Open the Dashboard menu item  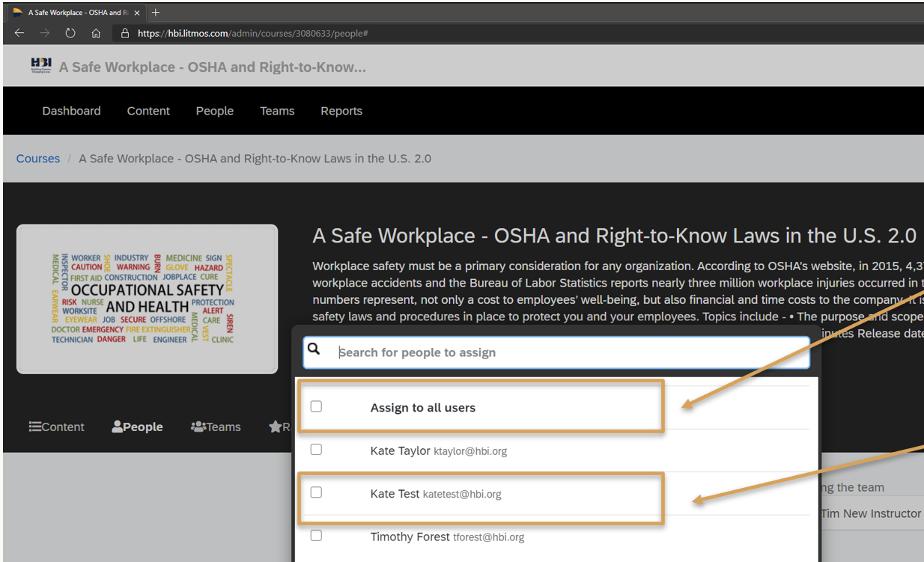(71, 111)
